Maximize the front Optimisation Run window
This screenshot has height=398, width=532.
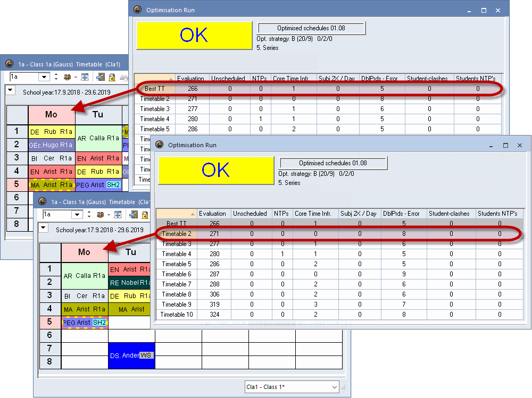(505, 145)
